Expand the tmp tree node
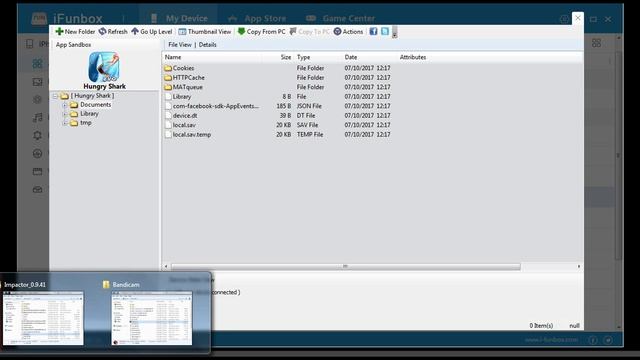This screenshot has width=640, height=360. (x=64, y=123)
